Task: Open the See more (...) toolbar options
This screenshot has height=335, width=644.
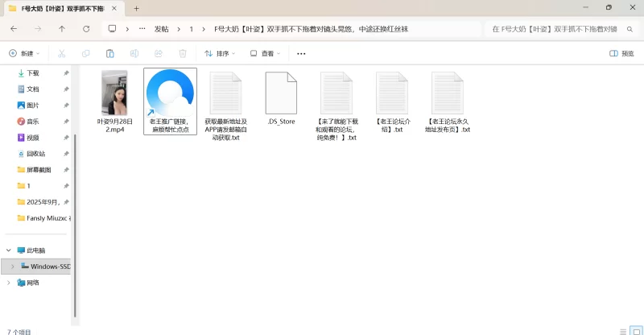Action: [x=301, y=54]
